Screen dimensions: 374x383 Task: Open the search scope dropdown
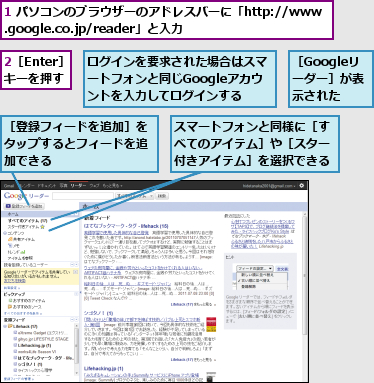tap(134, 196)
